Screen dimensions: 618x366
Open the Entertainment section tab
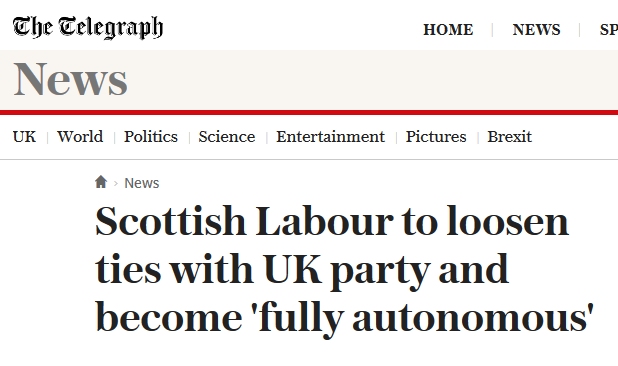[330, 137]
